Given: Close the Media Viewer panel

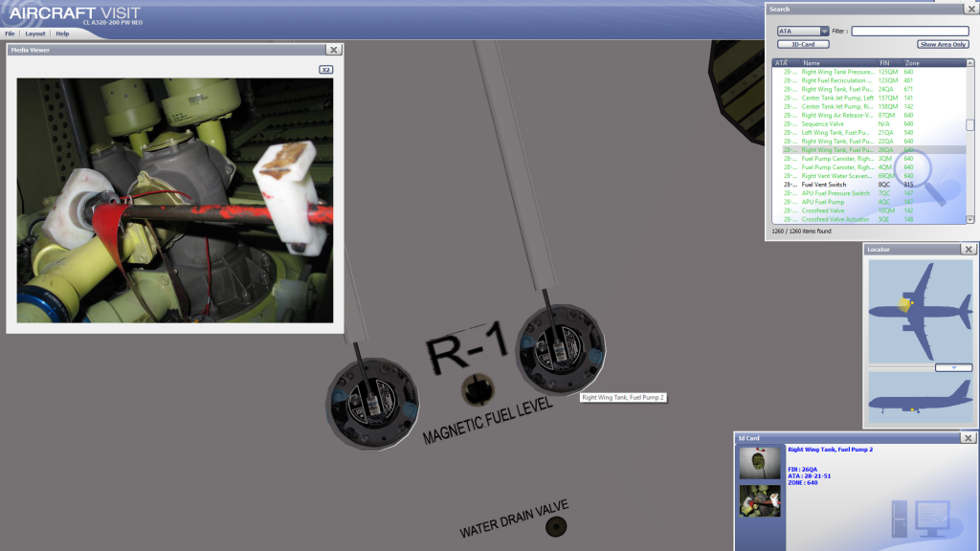Looking at the screenshot, I should click(x=334, y=50).
